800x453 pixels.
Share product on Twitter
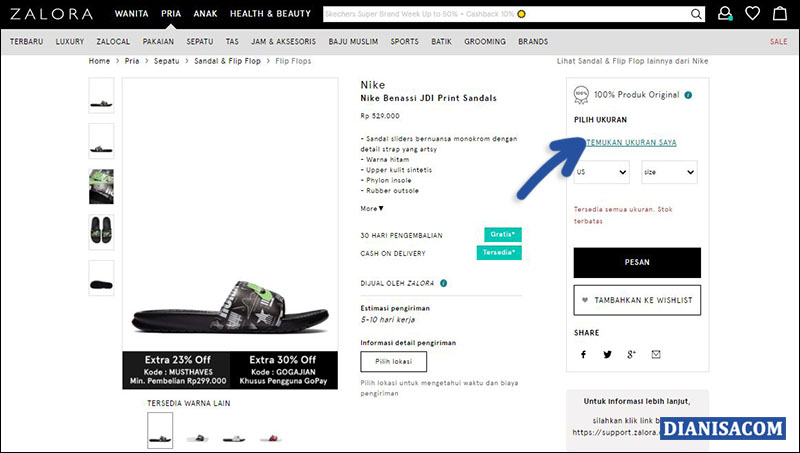pos(607,354)
